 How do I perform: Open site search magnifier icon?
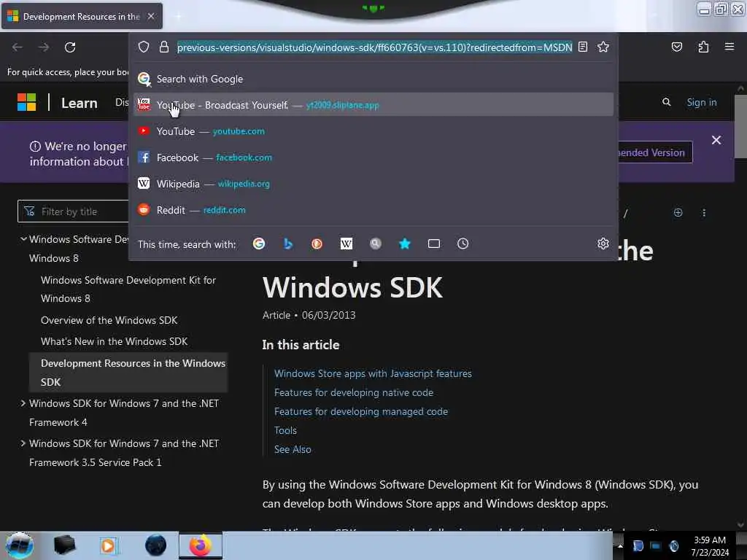[x=667, y=102]
